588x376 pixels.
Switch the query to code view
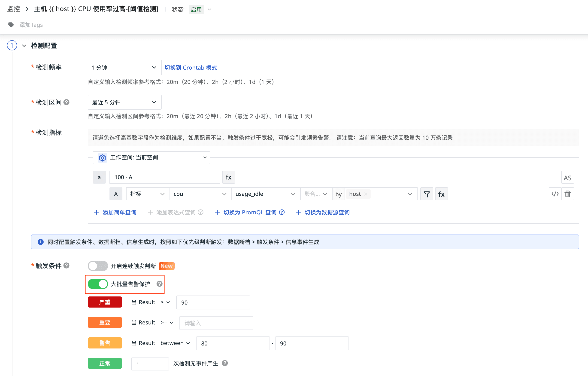(x=555, y=194)
